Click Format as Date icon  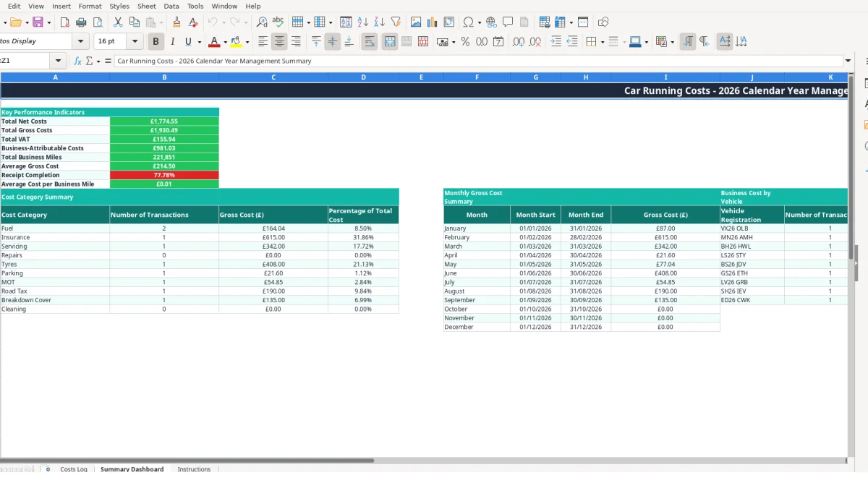[498, 42]
